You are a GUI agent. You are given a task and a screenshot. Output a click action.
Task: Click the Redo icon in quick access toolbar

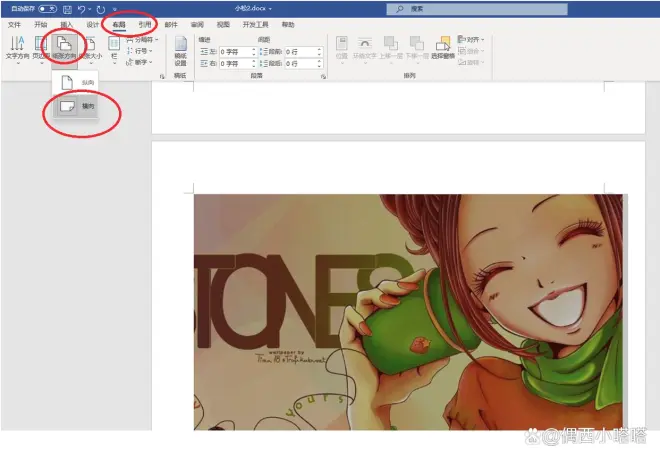coord(101,8)
